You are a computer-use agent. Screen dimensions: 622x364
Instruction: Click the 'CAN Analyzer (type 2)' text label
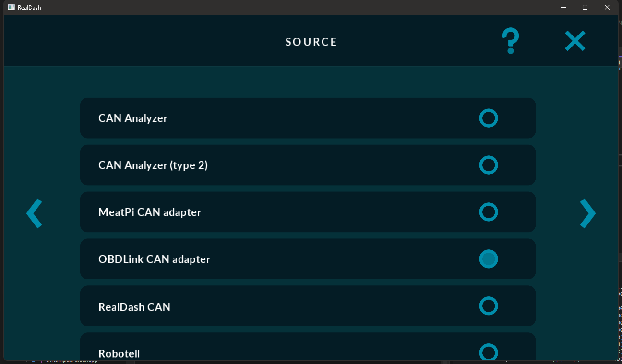coord(153,165)
